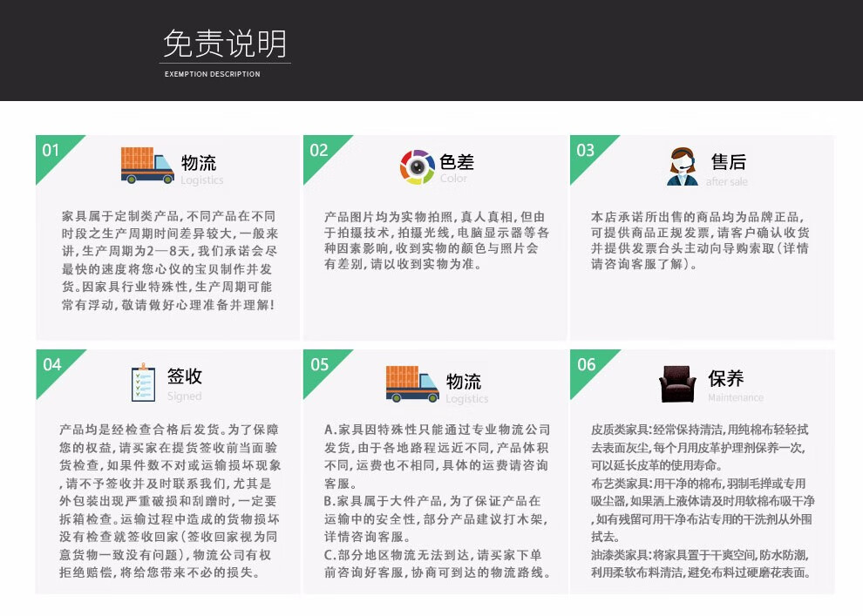Click the 物流 heading in card 05
The image size is (863, 616).
click(464, 381)
